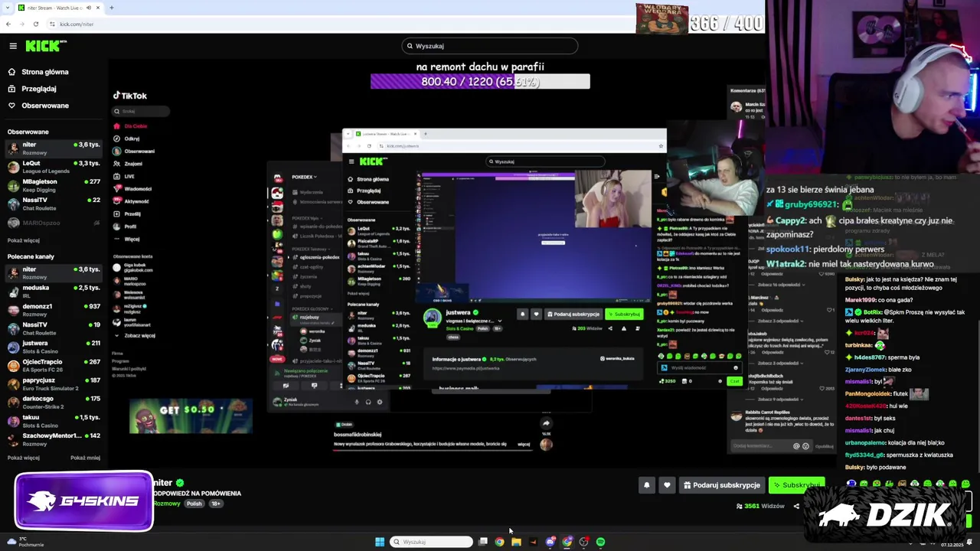Expand recommended channels with Pokaż więcej
The height and width of the screenshot is (551, 980).
pyautogui.click(x=24, y=458)
